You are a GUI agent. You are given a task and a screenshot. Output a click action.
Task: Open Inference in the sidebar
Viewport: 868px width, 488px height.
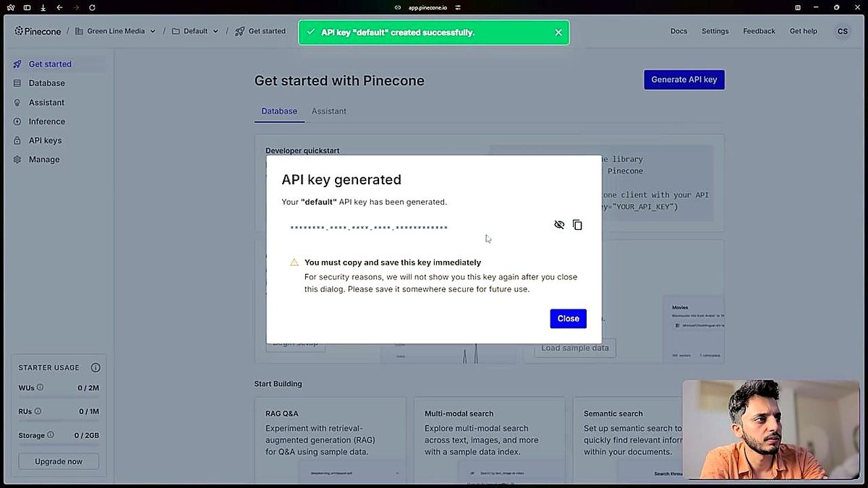(59, 121)
